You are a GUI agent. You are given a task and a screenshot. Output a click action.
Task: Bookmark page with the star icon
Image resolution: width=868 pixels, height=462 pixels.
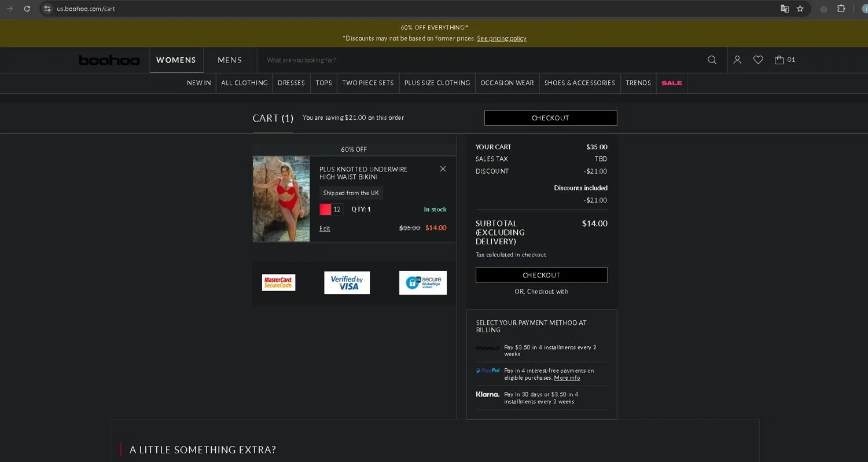[x=800, y=9]
